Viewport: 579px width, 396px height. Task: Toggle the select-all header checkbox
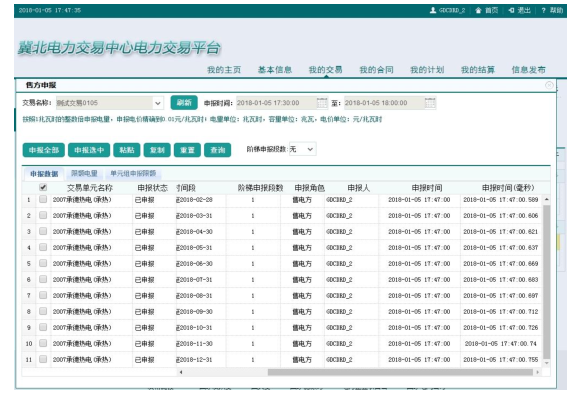coord(43,187)
